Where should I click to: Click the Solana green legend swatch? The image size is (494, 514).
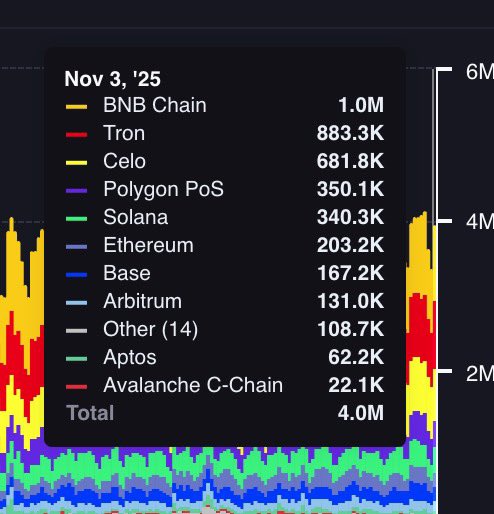pyautogui.click(x=77, y=219)
